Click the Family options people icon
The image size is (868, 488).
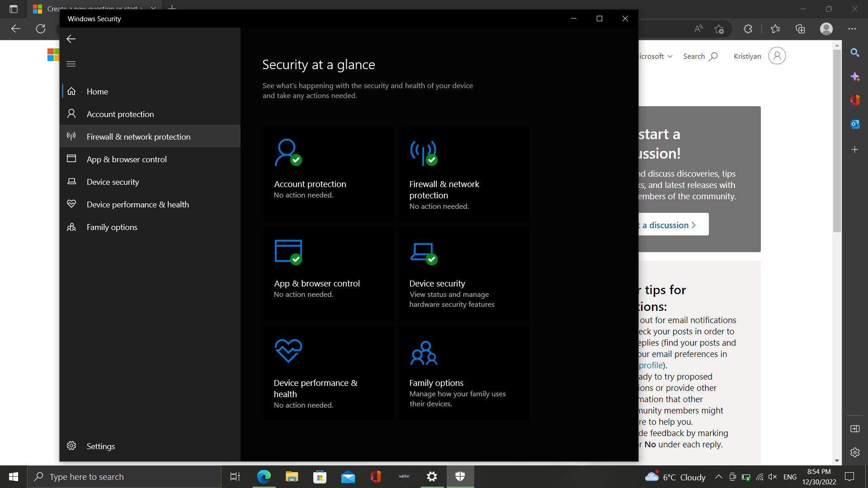(x=424, y=353)
